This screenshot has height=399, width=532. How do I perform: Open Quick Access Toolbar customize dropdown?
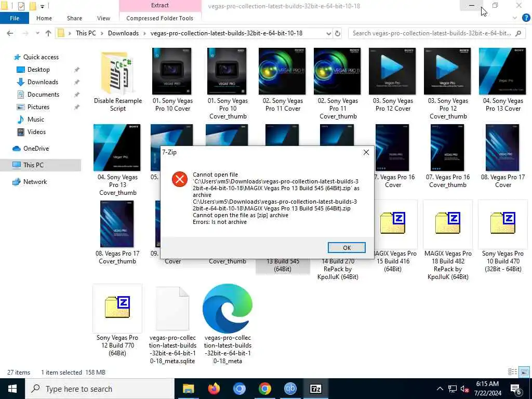(42, 6)
